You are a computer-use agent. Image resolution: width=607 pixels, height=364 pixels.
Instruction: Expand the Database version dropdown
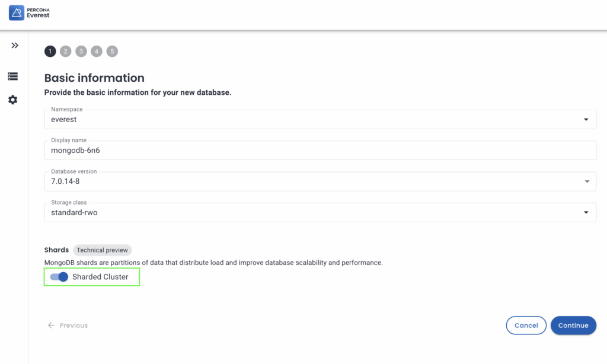pyautogui.click(x=320, y=181)
